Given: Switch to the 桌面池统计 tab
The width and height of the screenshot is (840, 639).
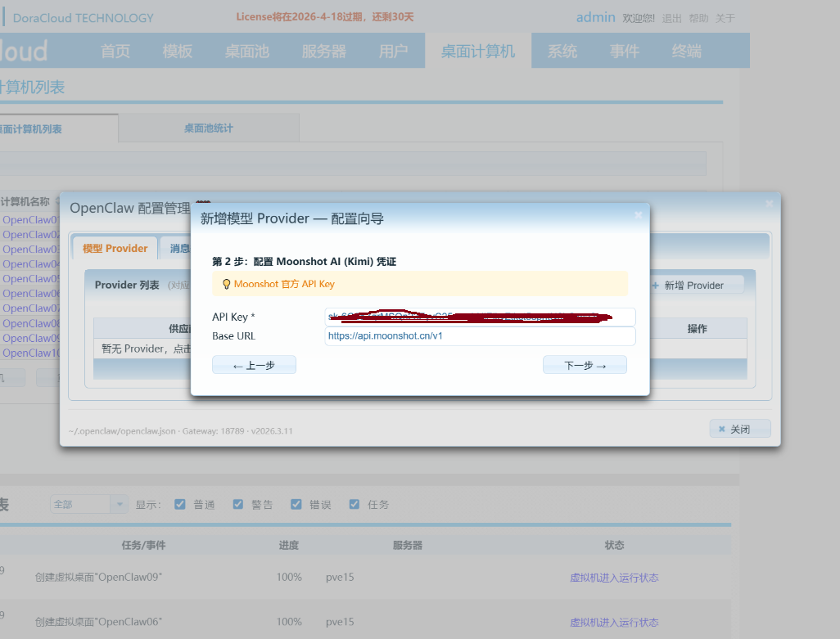Looking at the screenshot, I should coord(209,128).
